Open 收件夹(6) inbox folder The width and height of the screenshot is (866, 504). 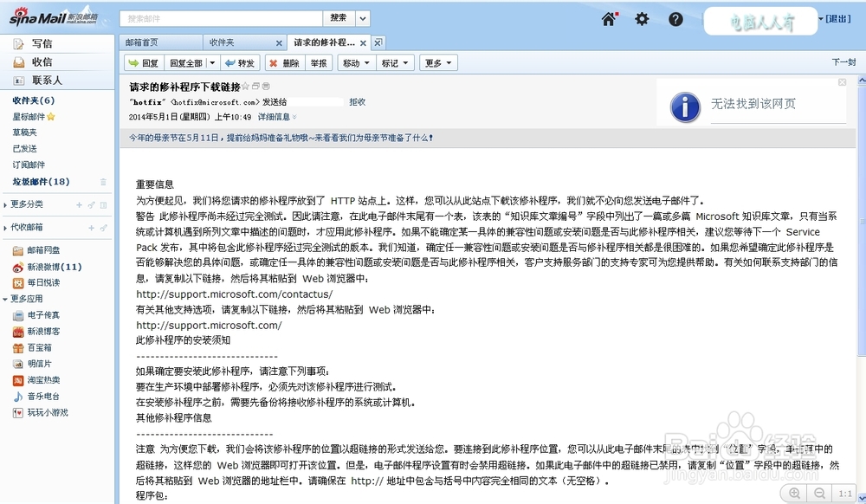tap(34, 100)
